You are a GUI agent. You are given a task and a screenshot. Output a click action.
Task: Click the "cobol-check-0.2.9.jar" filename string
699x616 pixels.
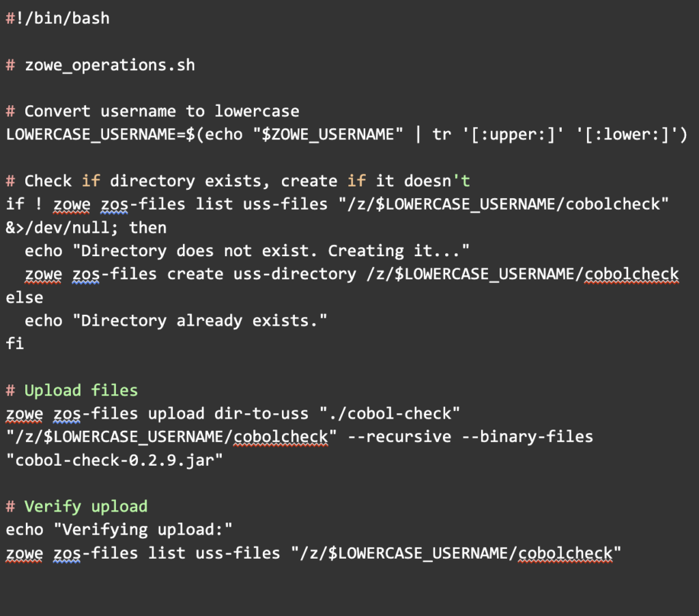(x=115, y=460)
